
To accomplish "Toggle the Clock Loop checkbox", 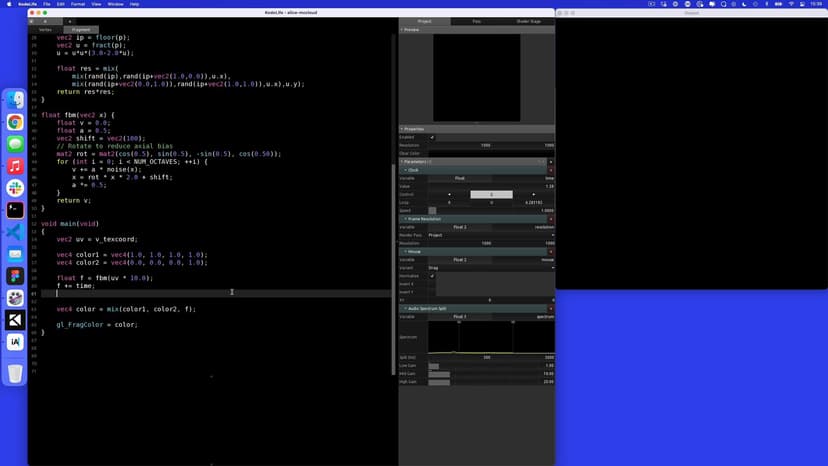I will [x=432, y=210].
